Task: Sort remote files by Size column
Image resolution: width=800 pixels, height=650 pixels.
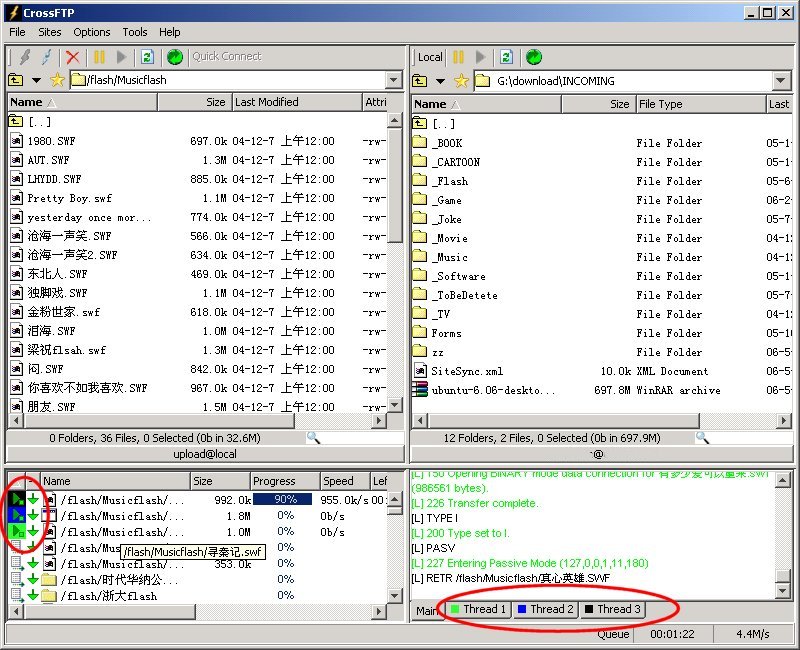Action: (x=195, y=102)
